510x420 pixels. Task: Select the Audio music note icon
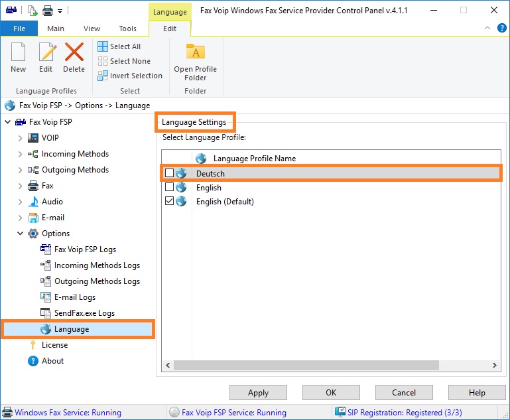(33, 202)
